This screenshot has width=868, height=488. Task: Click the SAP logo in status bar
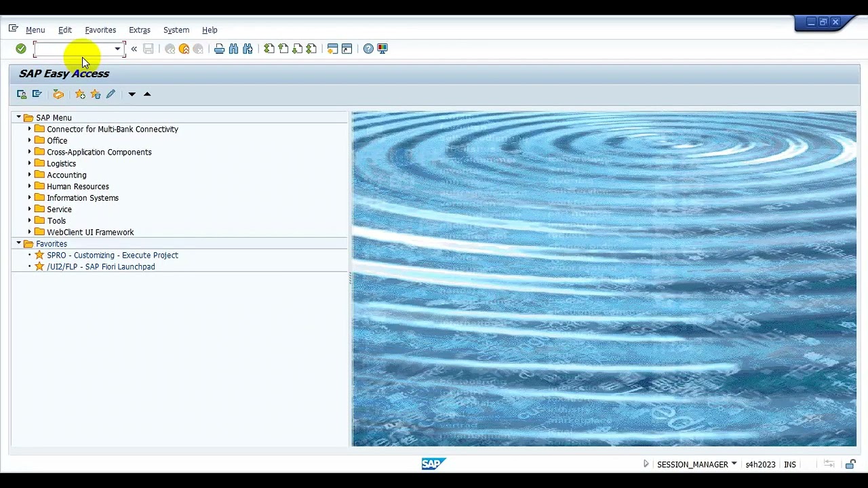pos(433,464)
